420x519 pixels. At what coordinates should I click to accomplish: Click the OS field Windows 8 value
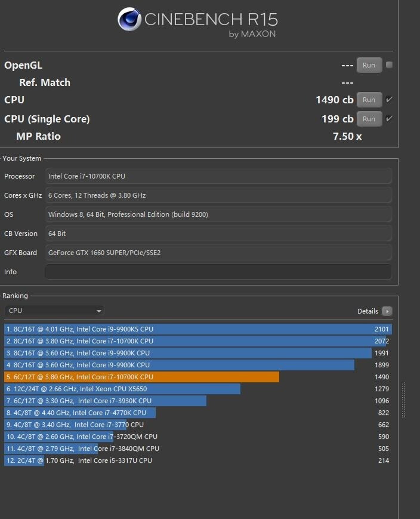(218, 214)
